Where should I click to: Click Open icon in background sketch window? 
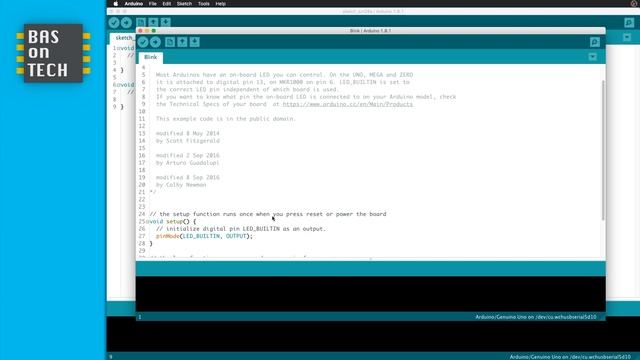click(x=153, y=22)
